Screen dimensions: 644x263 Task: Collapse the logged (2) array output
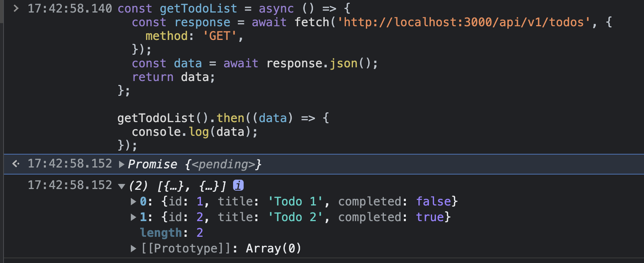[x=121, y=186]
